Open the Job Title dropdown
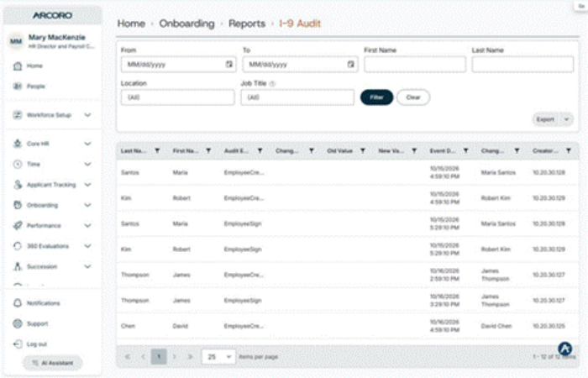 [297, 97]
